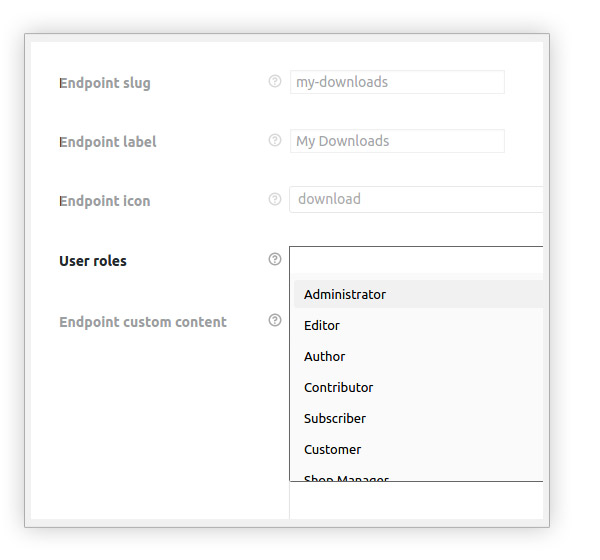Click the Endpoint custom content label
The image size is (600, 560).
tap(143, 322)
